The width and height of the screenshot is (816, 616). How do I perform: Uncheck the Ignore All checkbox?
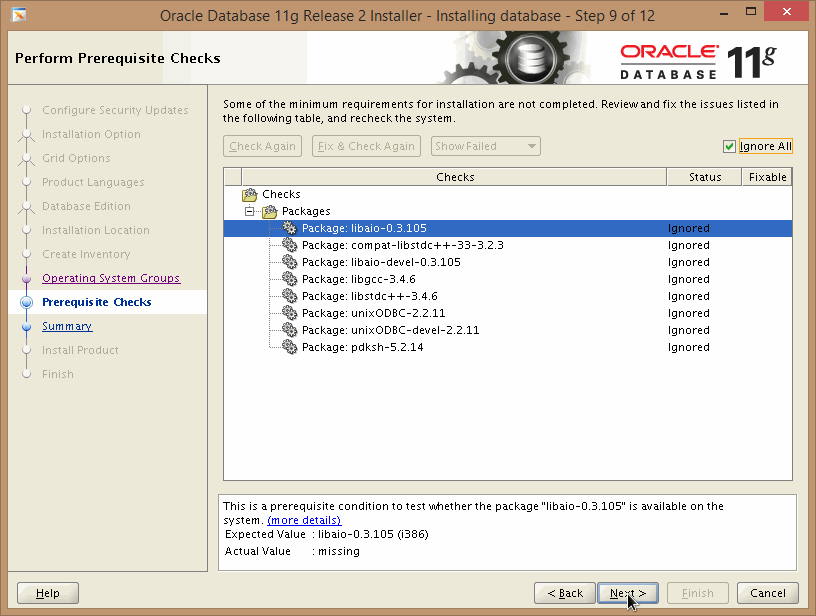point(730,146)
